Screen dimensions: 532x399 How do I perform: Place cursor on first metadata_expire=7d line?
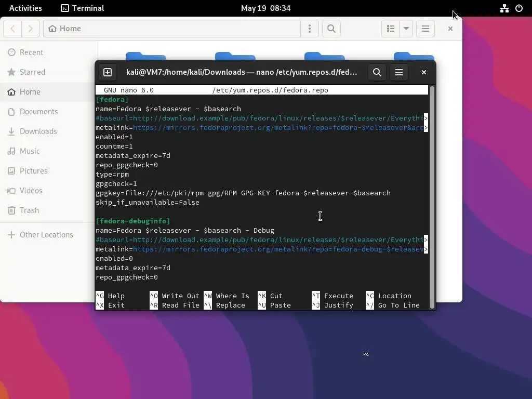tap(133, 156)
